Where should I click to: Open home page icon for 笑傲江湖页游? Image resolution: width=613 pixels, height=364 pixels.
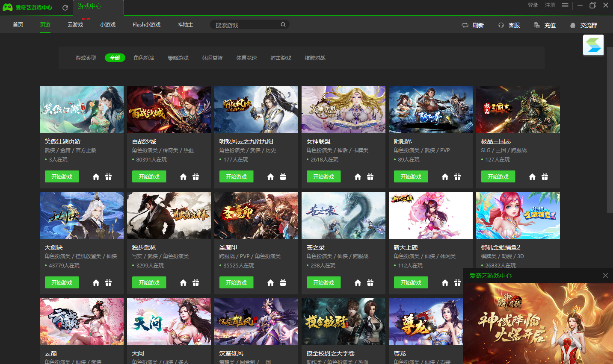pyautogui.click(x=96, y=176)
